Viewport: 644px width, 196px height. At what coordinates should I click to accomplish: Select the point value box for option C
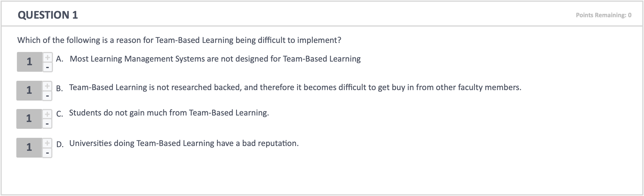click(29, 119)
